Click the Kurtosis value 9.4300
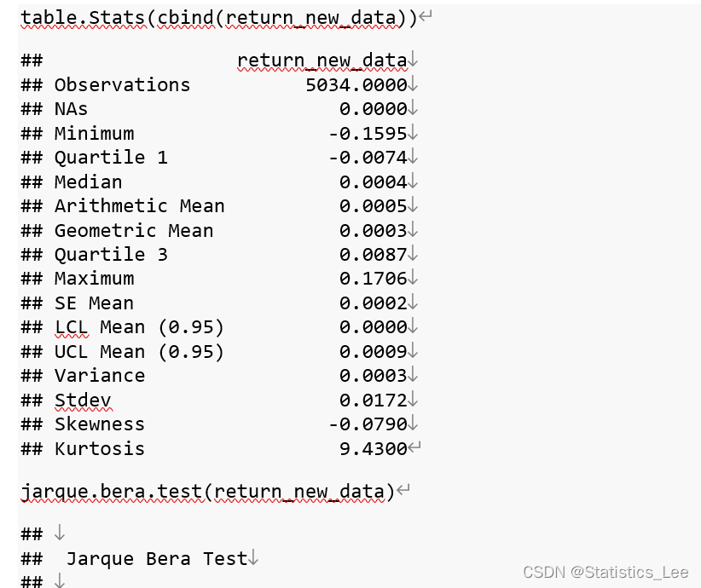This screenshot has width=701, height=588. (x=374, y=448)
